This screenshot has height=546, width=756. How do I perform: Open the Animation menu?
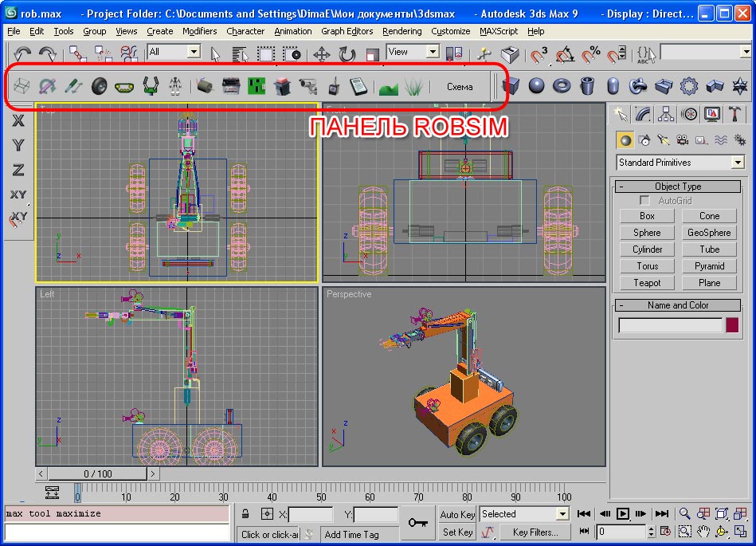293,31
